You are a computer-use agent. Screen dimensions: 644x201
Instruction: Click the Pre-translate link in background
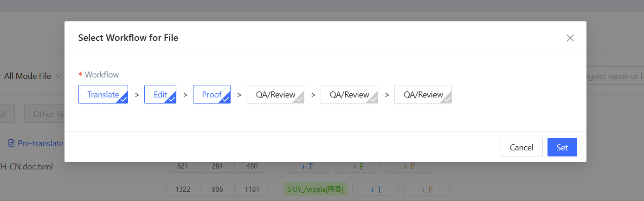point(36,143)
